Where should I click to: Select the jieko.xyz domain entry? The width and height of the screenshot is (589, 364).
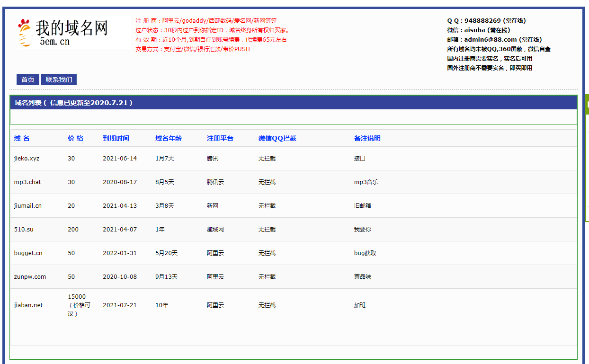click(27, 159)
